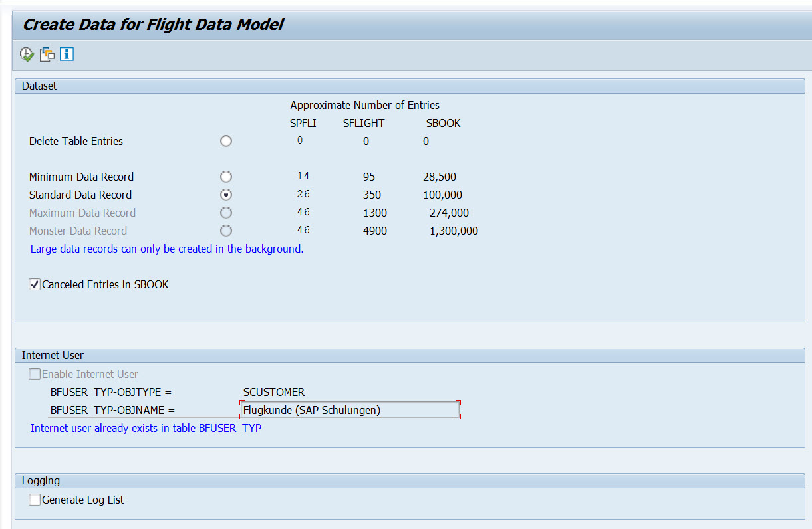Click the Enable Internet User checkbox
This screenshot has height=529, width=812.
34,374
